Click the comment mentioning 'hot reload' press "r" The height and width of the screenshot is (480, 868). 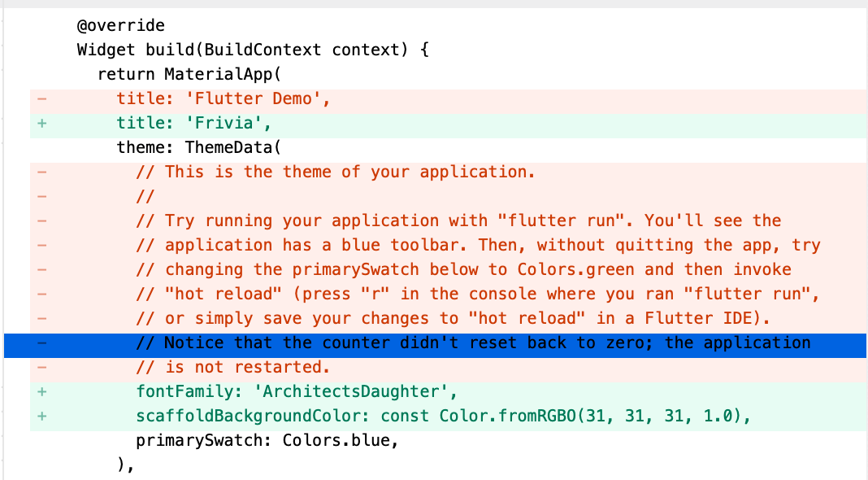click(x=477, y=294)
